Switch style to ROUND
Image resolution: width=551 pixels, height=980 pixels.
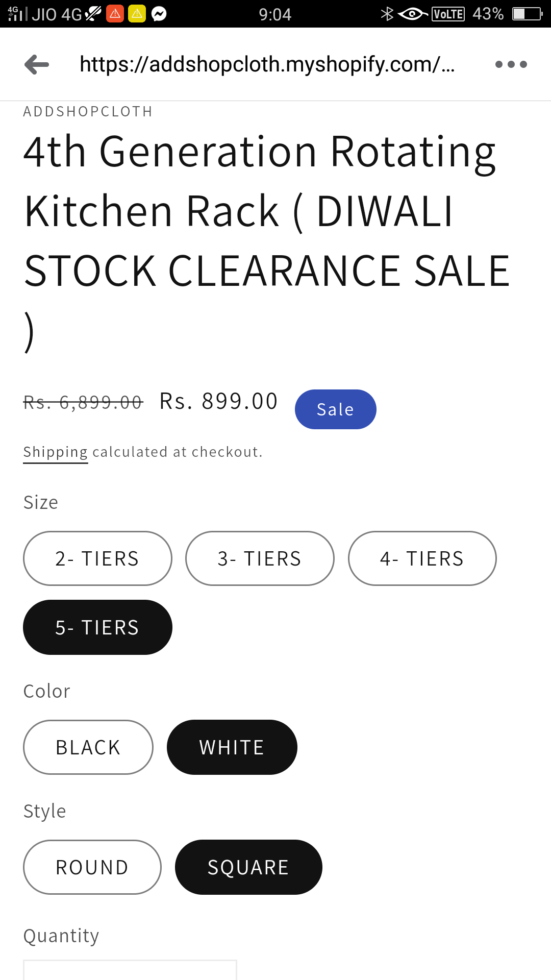pos(92,867)
